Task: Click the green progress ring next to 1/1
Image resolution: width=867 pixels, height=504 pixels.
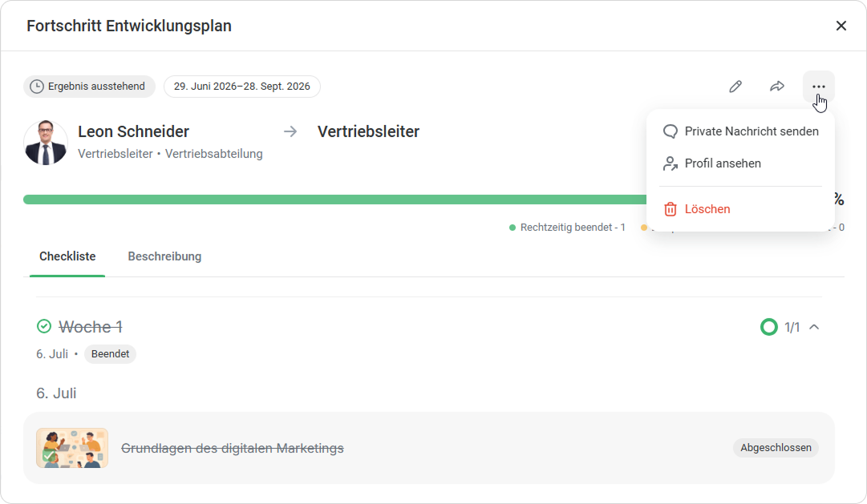Action: (x=768, y=327)
